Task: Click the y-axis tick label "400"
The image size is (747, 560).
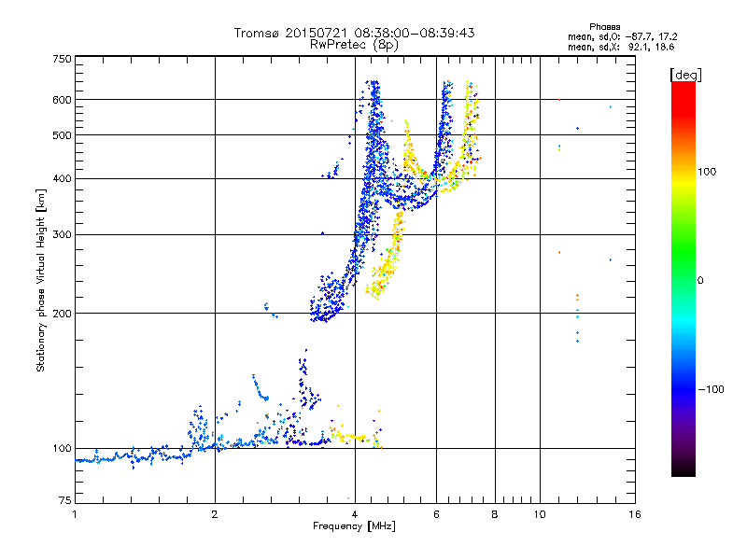Action: [x=62, y=179]
